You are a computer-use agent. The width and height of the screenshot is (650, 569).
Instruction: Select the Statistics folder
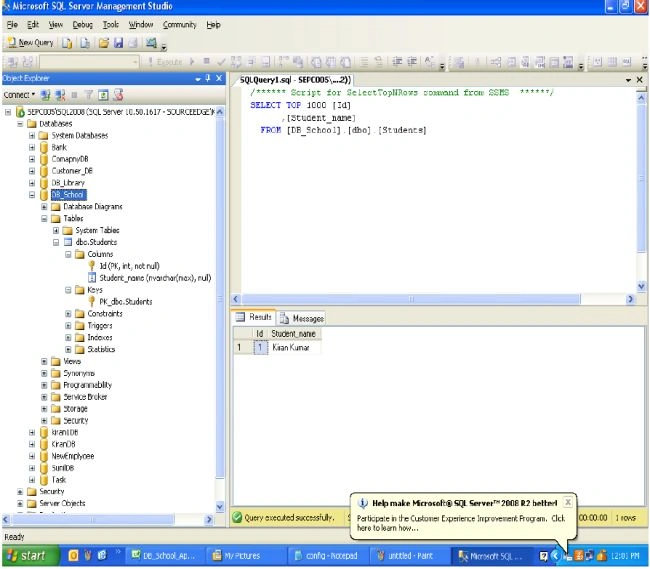[101, 349]
